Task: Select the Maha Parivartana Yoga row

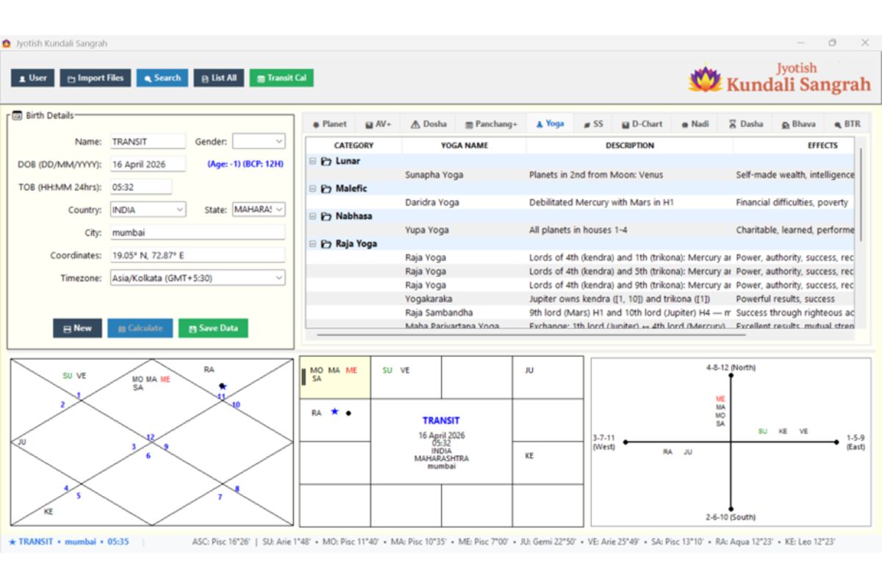Action: (x=581, y=326)
